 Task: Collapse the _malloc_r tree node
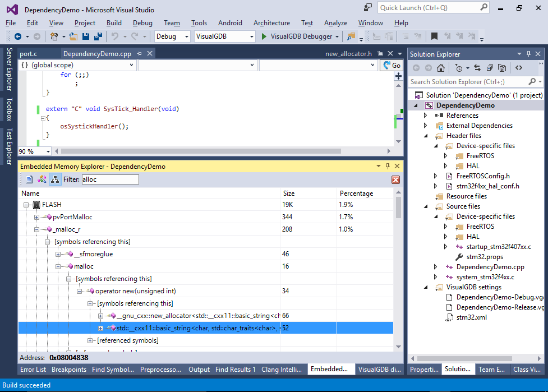[36, 229]
